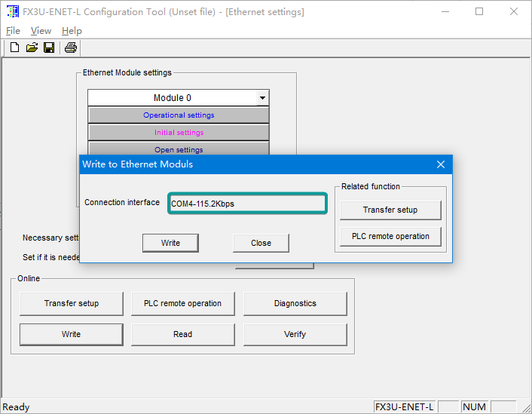The image size is (532, 414).
Task: Open the Initial settings button
Action: click(x=179, y=133)
